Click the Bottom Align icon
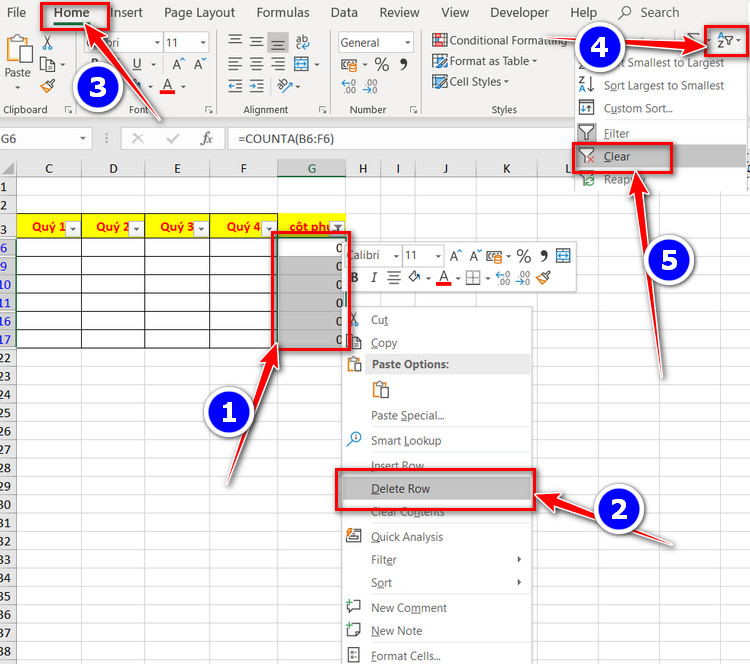Image resolution: width=750 pixels, height=664 pixels. click(278, 43)
